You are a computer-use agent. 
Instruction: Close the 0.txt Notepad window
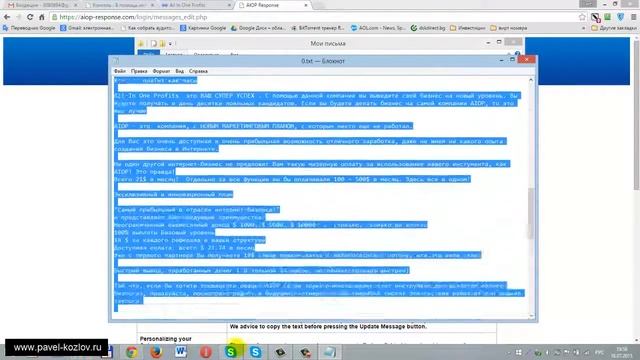pyautogui.click(x=527, y=60)
